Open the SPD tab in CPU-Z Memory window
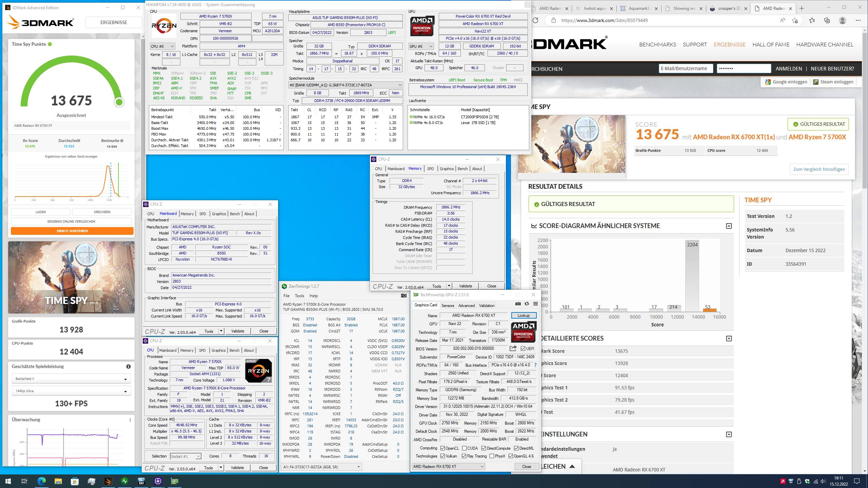 click(x=430, y=169)
